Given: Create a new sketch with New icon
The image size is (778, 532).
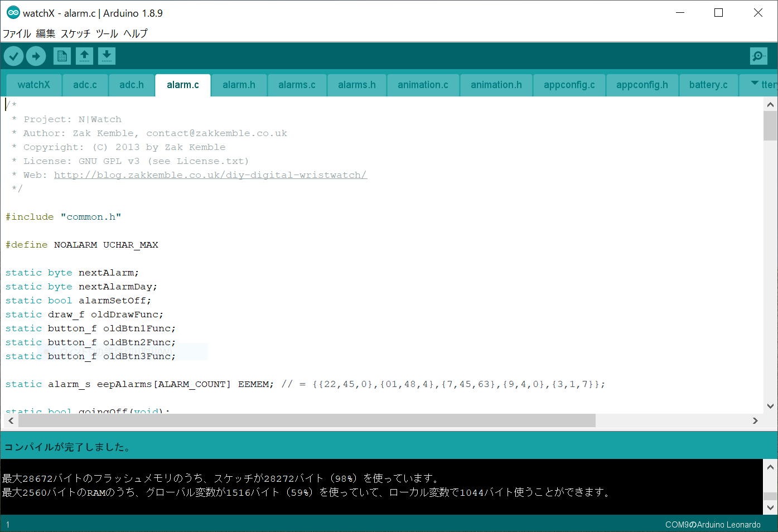Looking at the screenshot, I should pyautogui.click(x=62, y=56).
